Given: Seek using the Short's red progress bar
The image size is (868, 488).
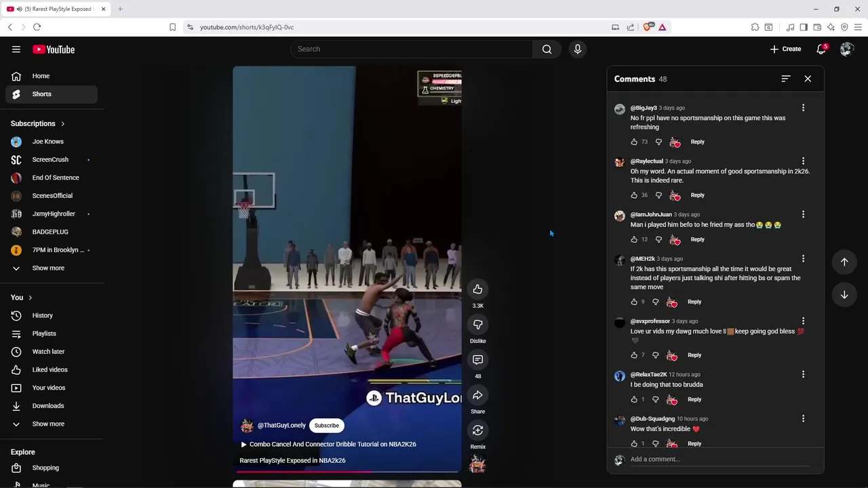Looking at the screenshot, I should click(x=347, y=471).
